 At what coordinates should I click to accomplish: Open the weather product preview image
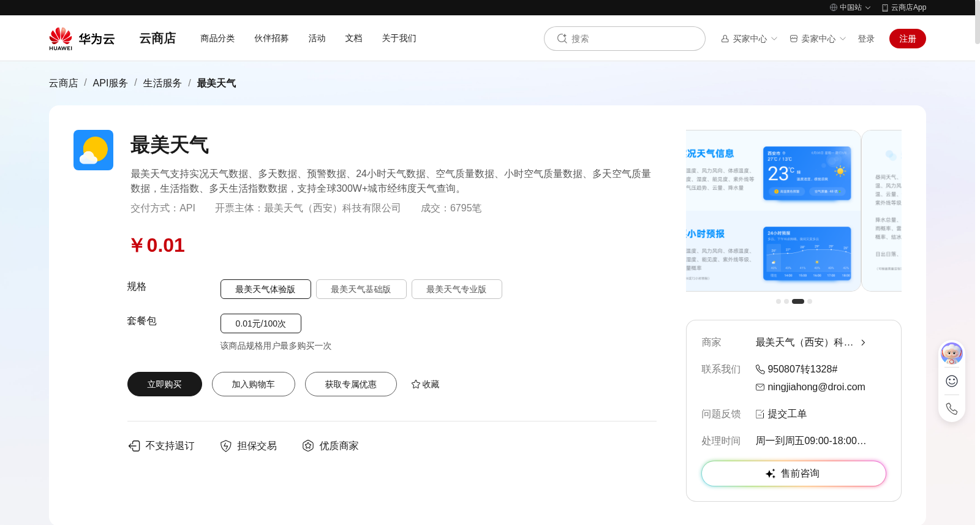pos(774,211)
